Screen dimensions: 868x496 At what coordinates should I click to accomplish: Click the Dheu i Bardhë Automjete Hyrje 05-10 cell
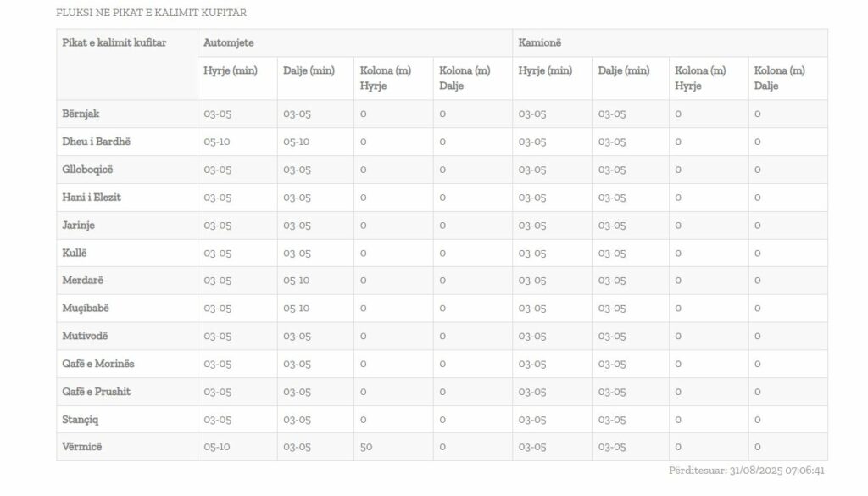216,142
